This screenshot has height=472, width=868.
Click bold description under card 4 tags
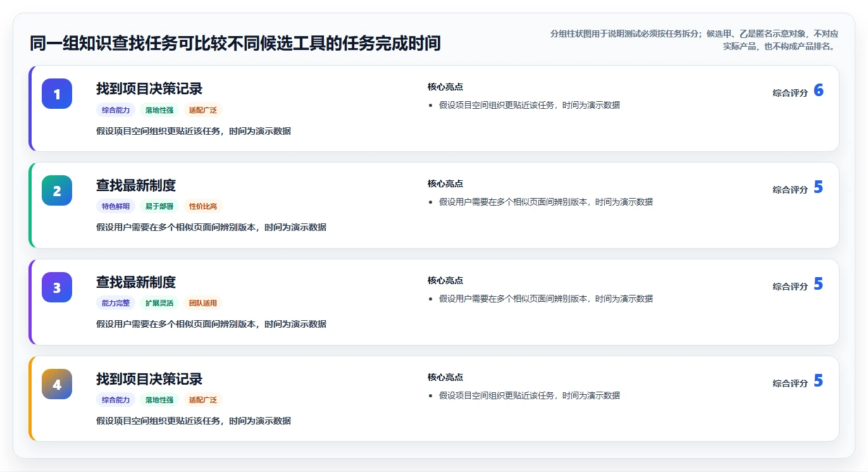click(x=194, y=421)
